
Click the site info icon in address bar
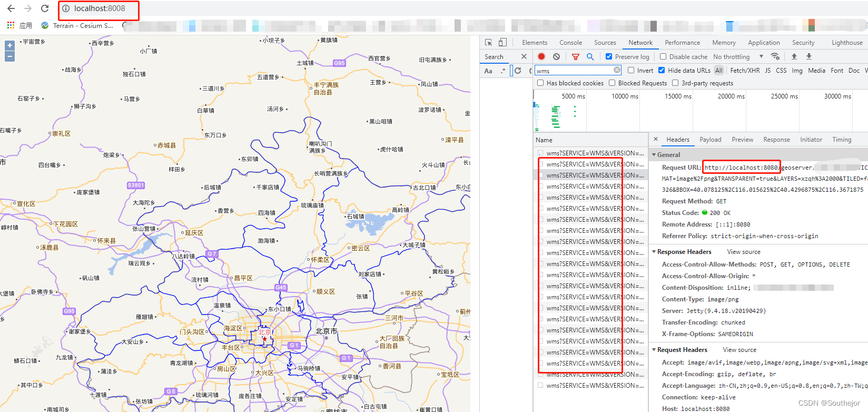pos(66,8)
